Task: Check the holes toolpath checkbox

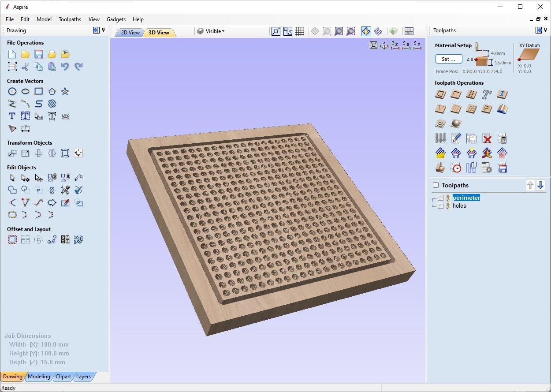Action: click(441, 206)
